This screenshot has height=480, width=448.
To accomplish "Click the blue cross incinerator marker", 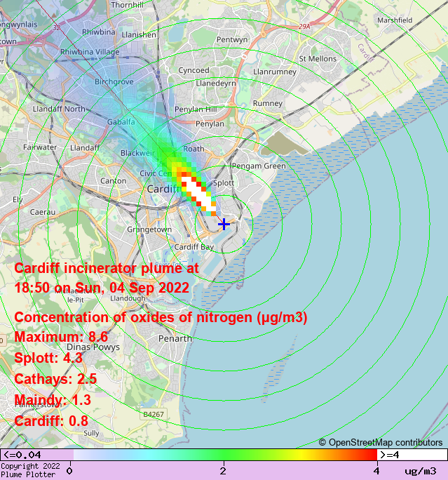I will click(x=224, y=224).
